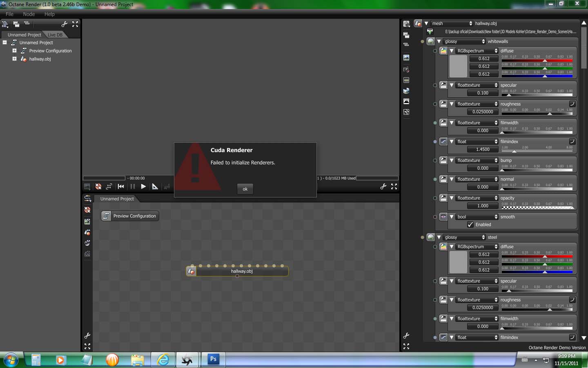Open the outliner panel's wrench settings
Image resolution: width=588 pixels, height=368 pixels.
tap(65, 24)
